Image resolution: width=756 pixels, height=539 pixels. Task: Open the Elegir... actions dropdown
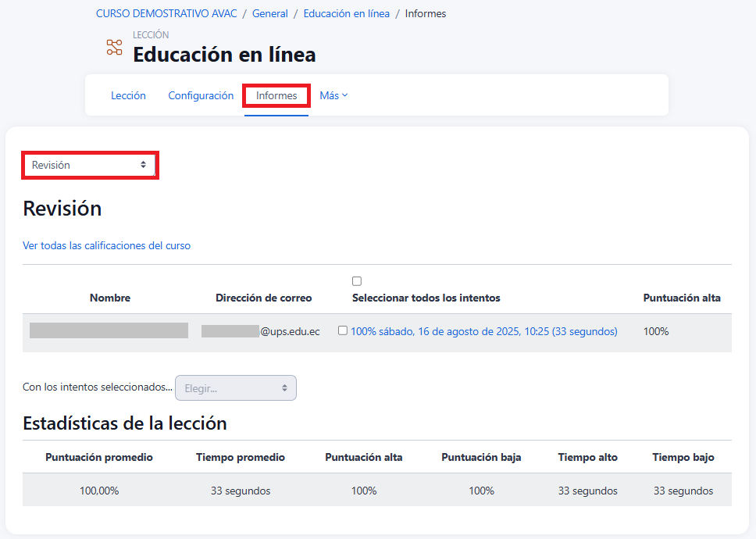(236, 388)
